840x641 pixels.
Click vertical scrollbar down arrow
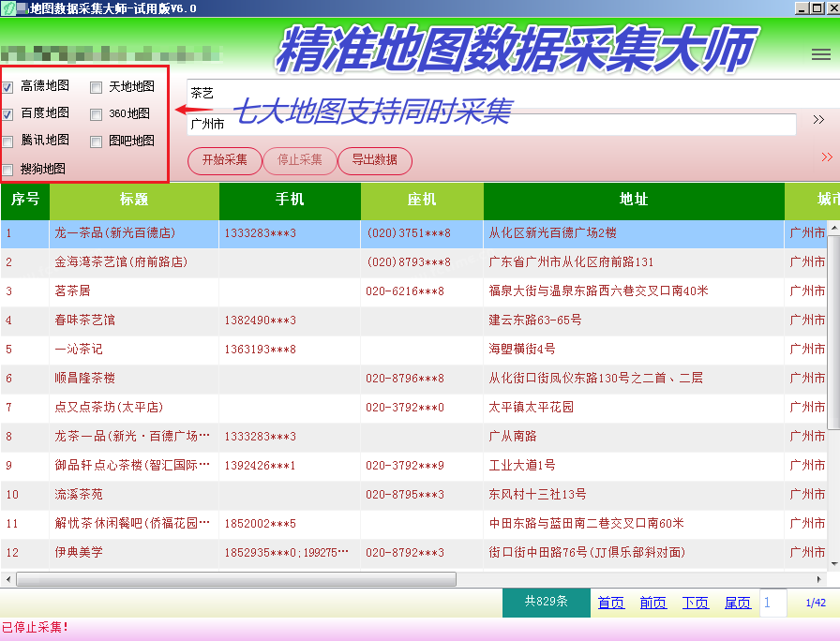point(834,564)
